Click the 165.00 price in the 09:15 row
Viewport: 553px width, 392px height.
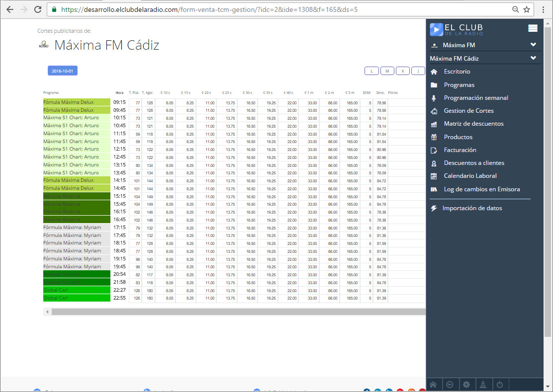click(352, 103)
